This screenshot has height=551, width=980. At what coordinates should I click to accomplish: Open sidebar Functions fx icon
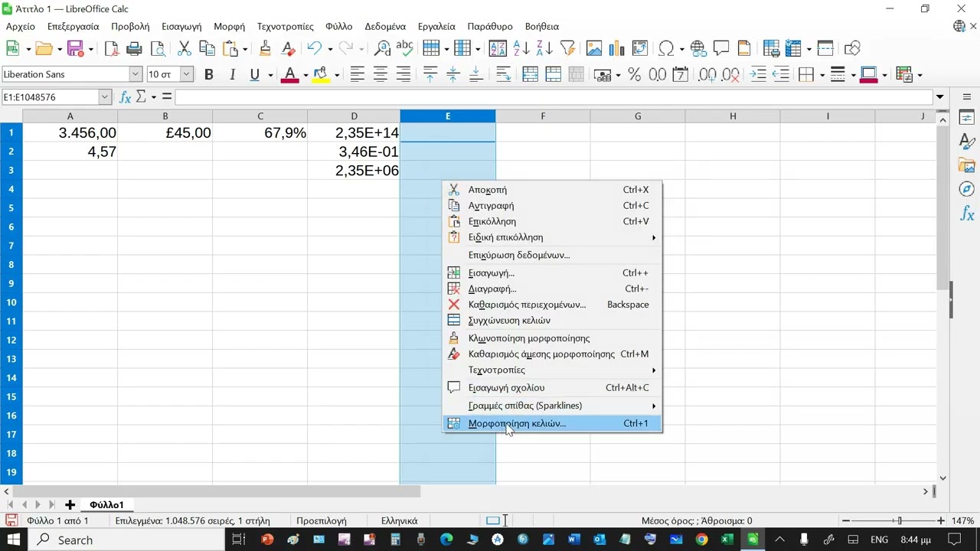point(967,214)
